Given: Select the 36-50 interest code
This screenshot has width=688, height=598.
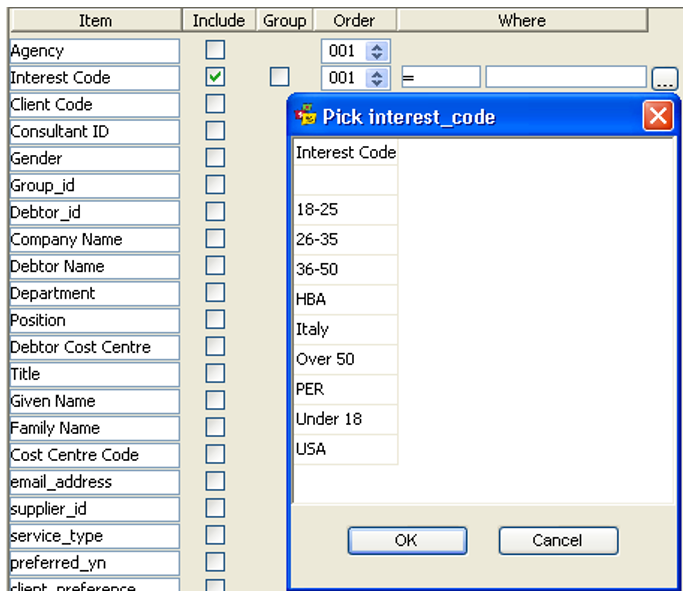Looking at the screenshot, I should pos(346,269).
